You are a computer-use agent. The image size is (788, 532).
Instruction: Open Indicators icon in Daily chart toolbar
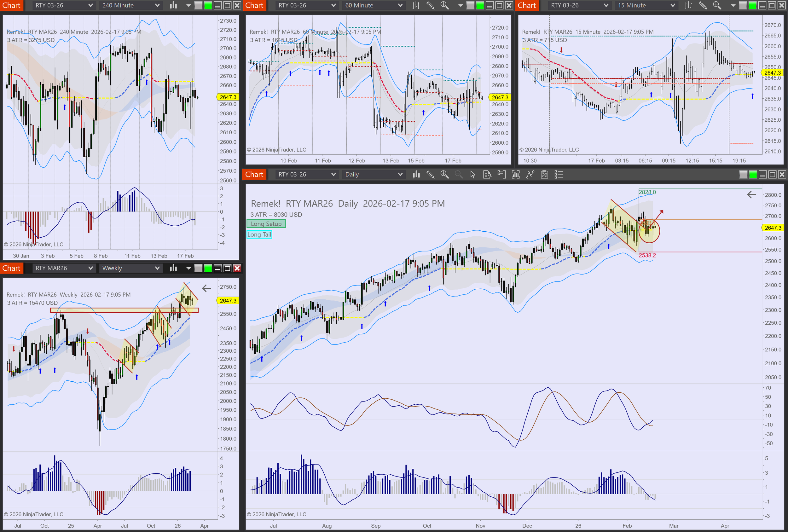coord(515,175)
